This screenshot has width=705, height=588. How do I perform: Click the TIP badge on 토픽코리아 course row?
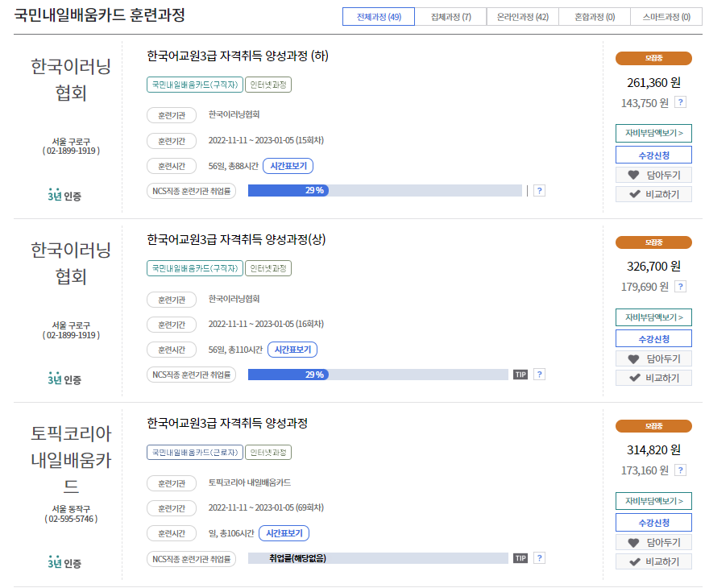[520, 558]
